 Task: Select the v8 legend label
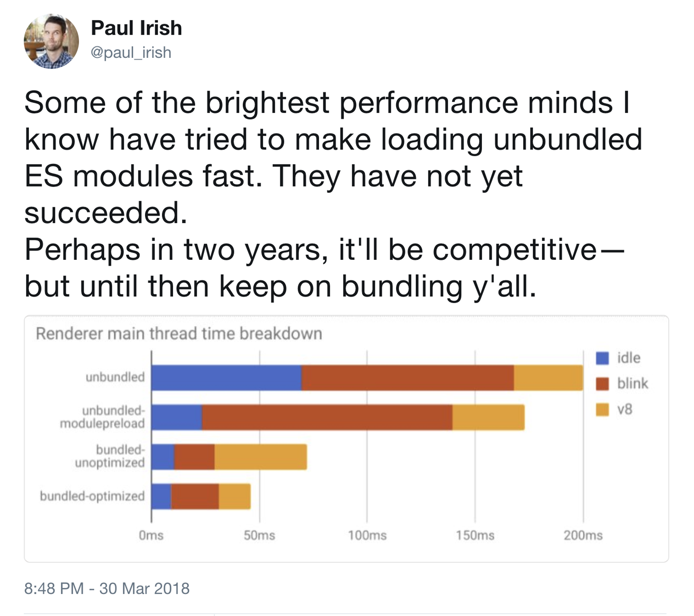[x=625, y=410]
